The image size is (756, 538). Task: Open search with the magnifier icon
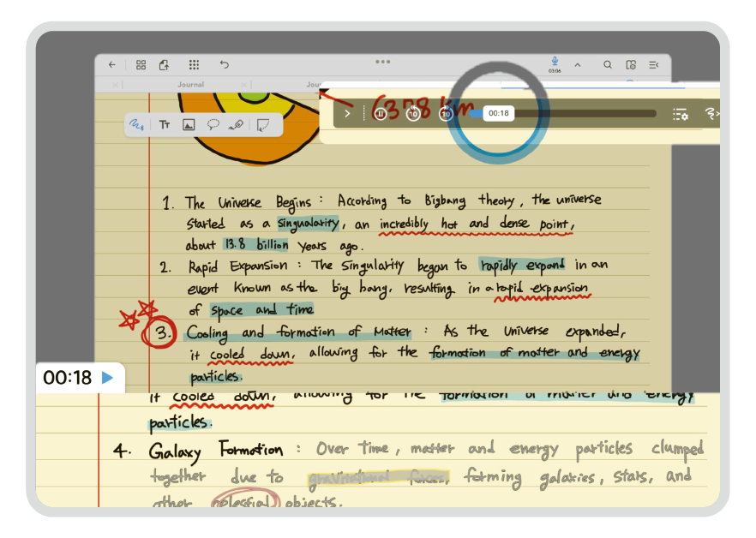tap(608, 64)
